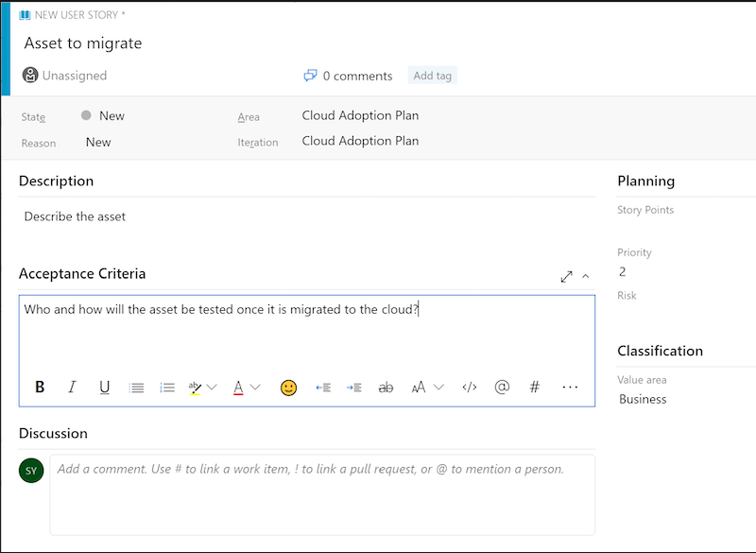This screenshot has width=756, height=553.
Task: Open the Reason field showing New
Action: (98, 142)
